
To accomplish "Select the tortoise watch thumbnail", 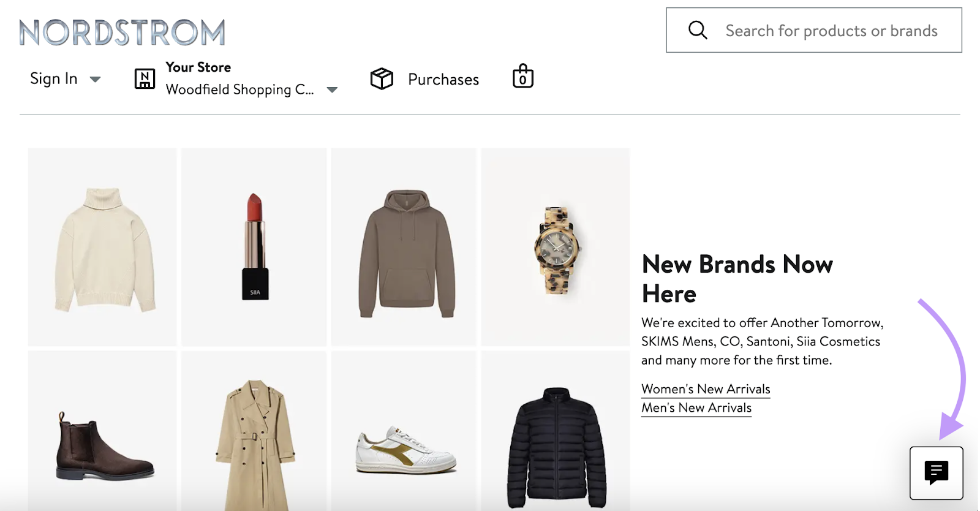I will point(555,247).
